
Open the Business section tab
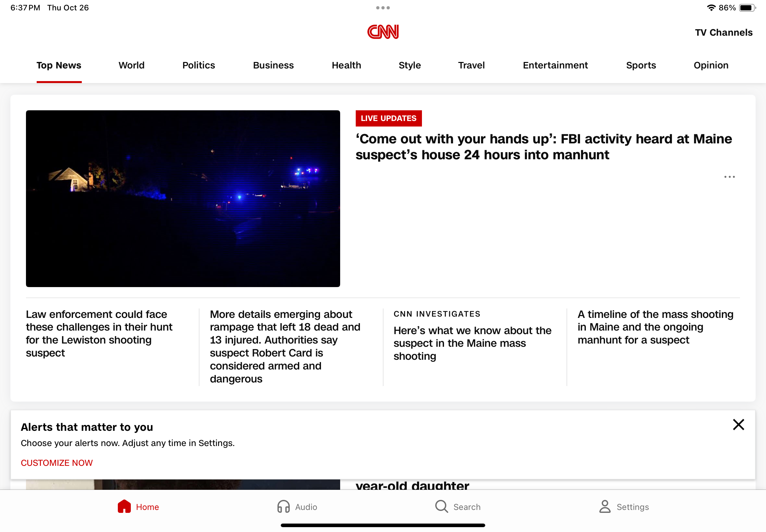pos(273,65)
